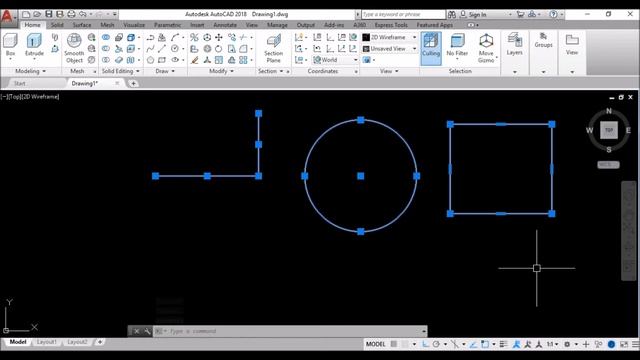
Task: Click the TOP face of ViewCube
Action: point(609,130)
